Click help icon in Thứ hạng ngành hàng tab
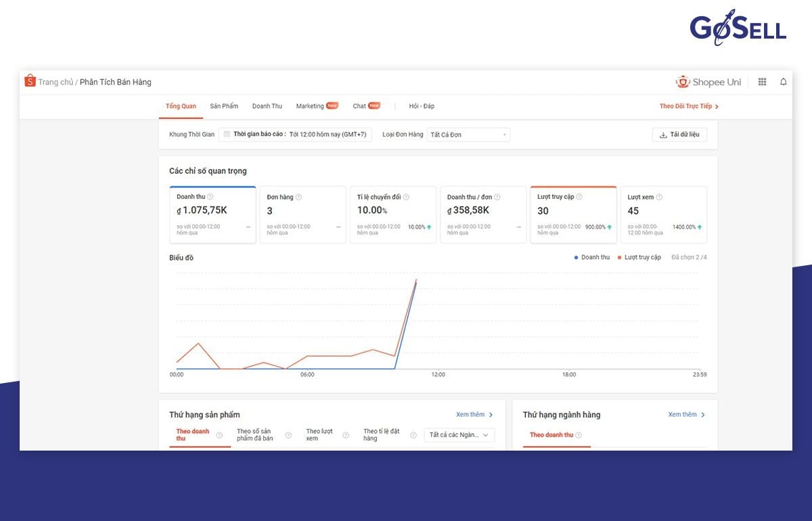The height and width of the screenshot is (521, 812). [579, 435]
